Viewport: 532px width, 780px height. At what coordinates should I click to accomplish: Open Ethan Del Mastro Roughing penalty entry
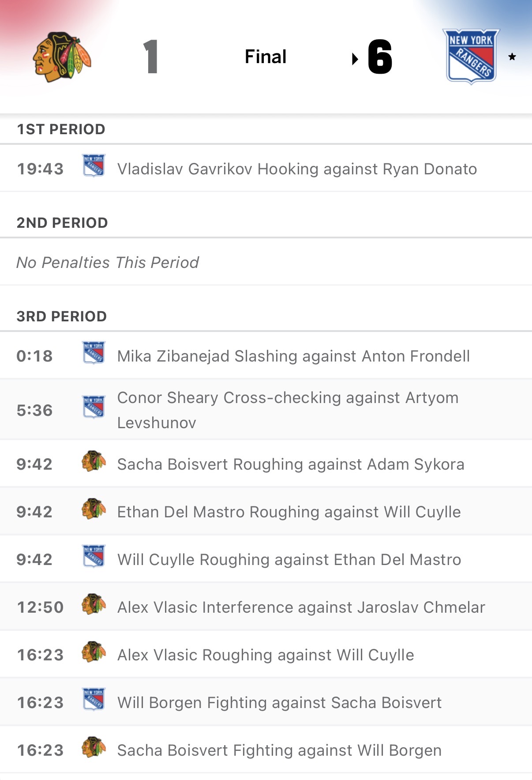[289, 512]
